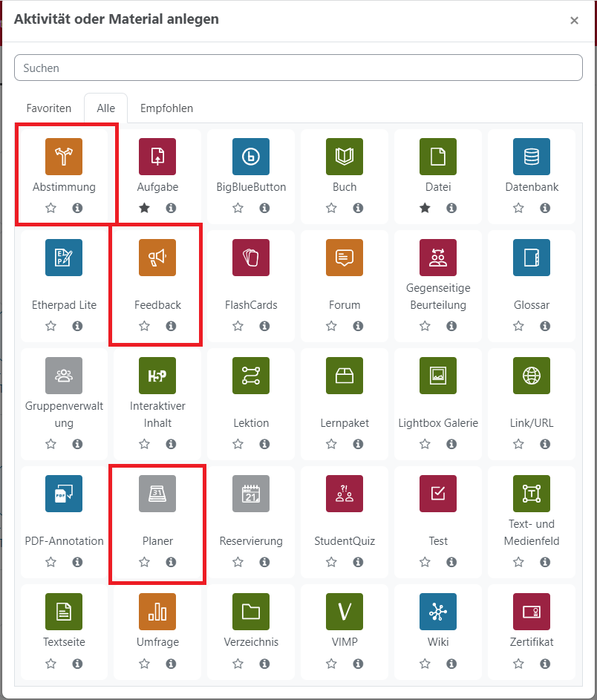Select the Forum activity icon
Screen dimensions: 597x700
coord(345,258)
